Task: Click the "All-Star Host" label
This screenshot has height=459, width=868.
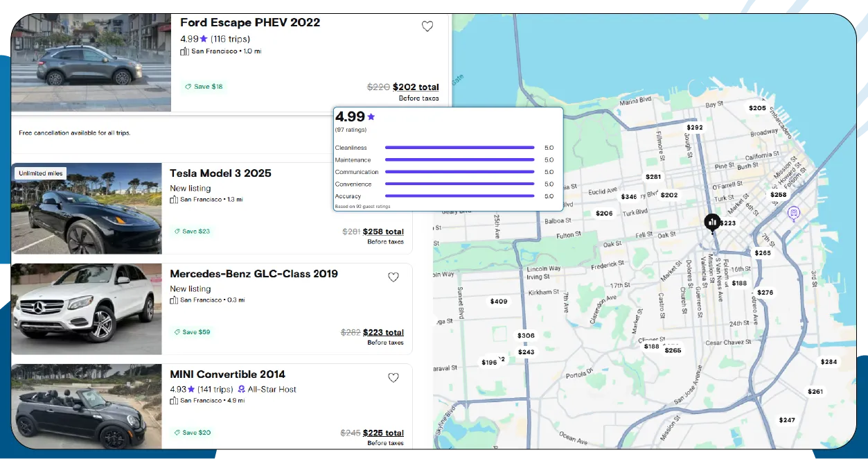Action: 272,390
